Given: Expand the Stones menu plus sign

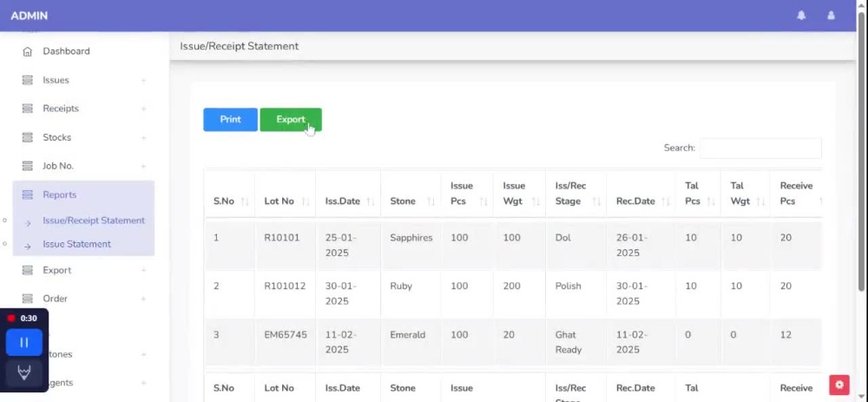Looking at the screenshot, I should click(143, 355).
